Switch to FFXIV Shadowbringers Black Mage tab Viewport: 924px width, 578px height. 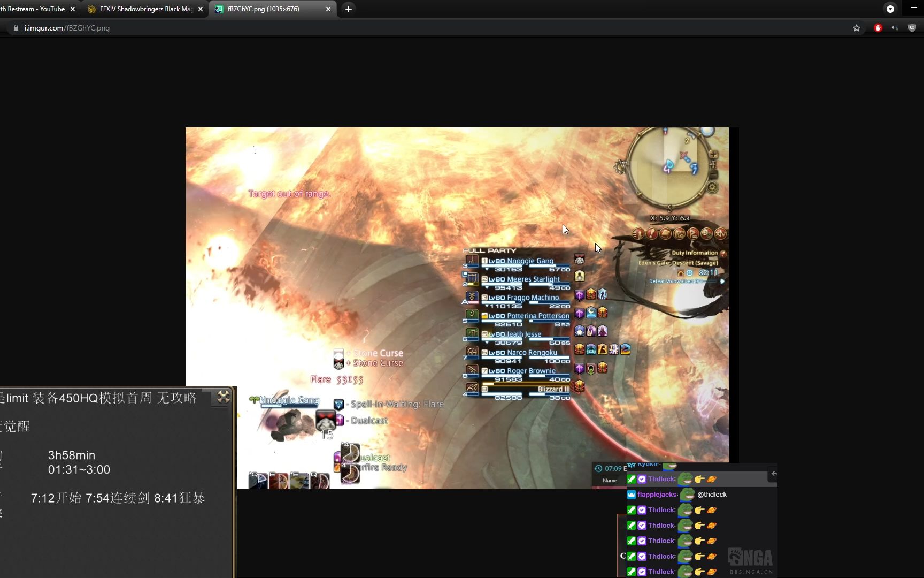tap(145, 9)
